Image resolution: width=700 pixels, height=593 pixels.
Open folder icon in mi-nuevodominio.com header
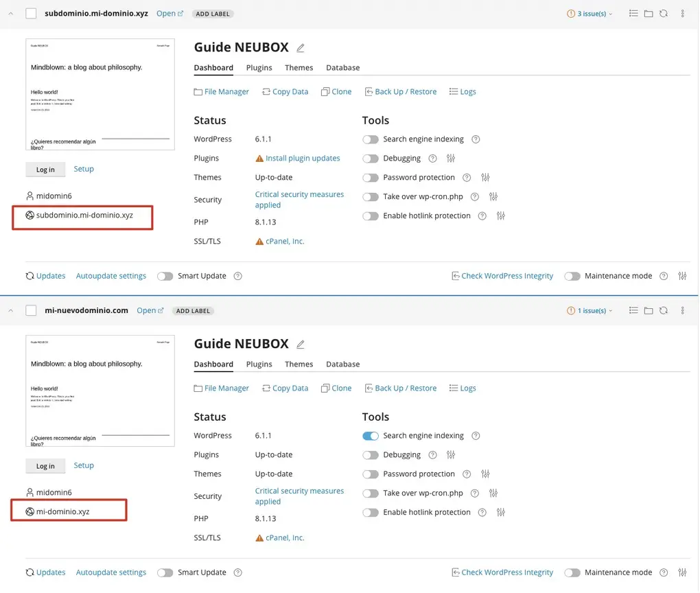click(x=649, y=310)
